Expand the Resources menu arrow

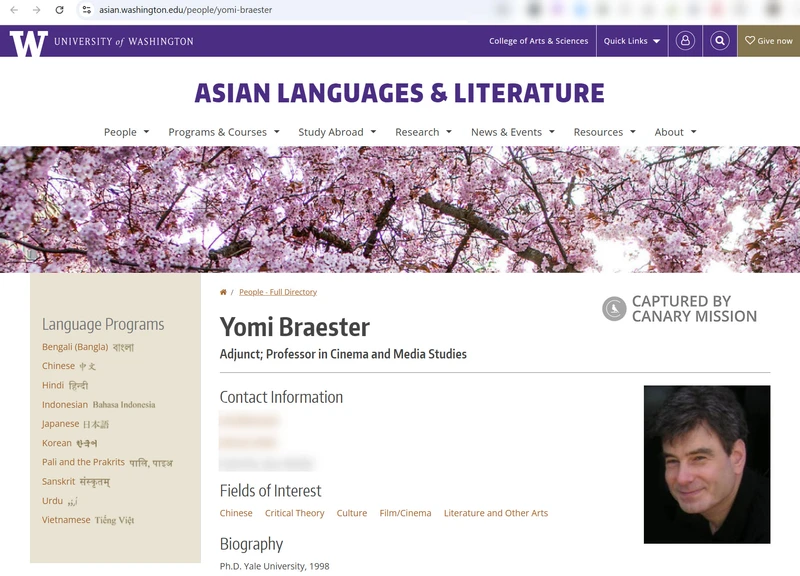pos(633,132)
